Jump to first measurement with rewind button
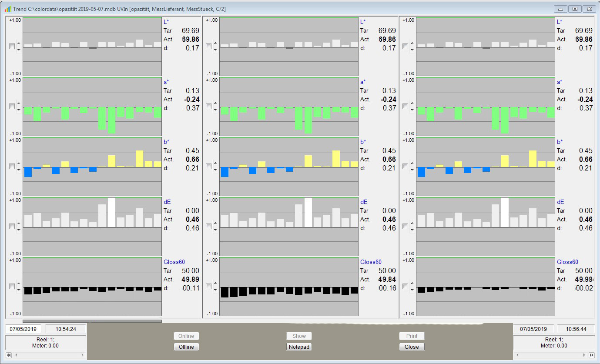The image size is (600, 364). pos(8,355)
